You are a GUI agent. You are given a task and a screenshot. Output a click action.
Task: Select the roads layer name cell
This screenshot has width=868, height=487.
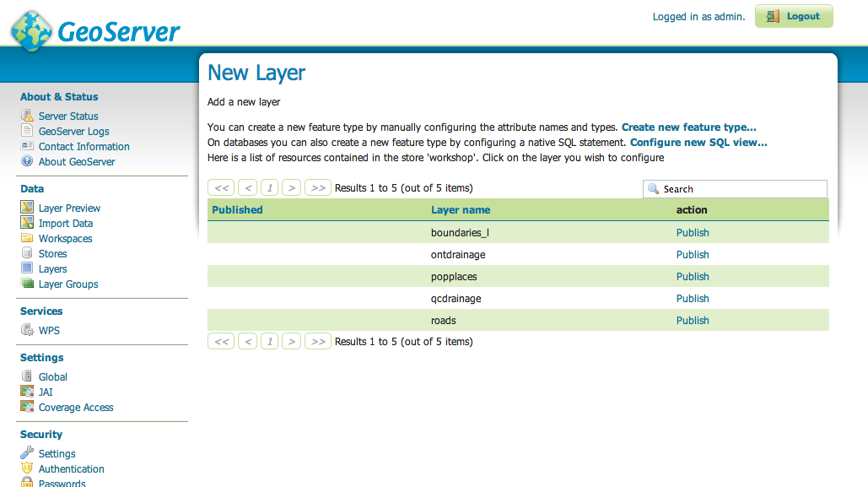(x=444, y=320)
